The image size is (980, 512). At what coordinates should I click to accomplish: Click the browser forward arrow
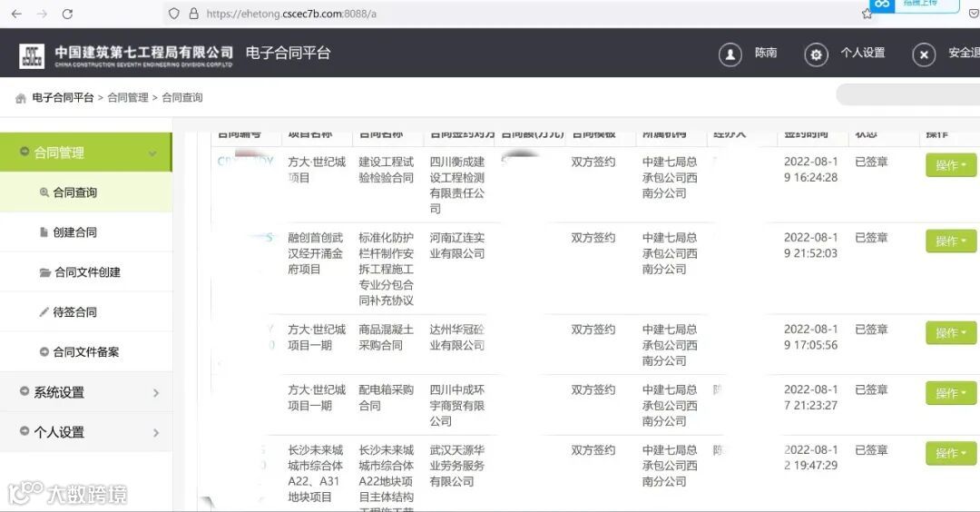click(x=42, y=13)
